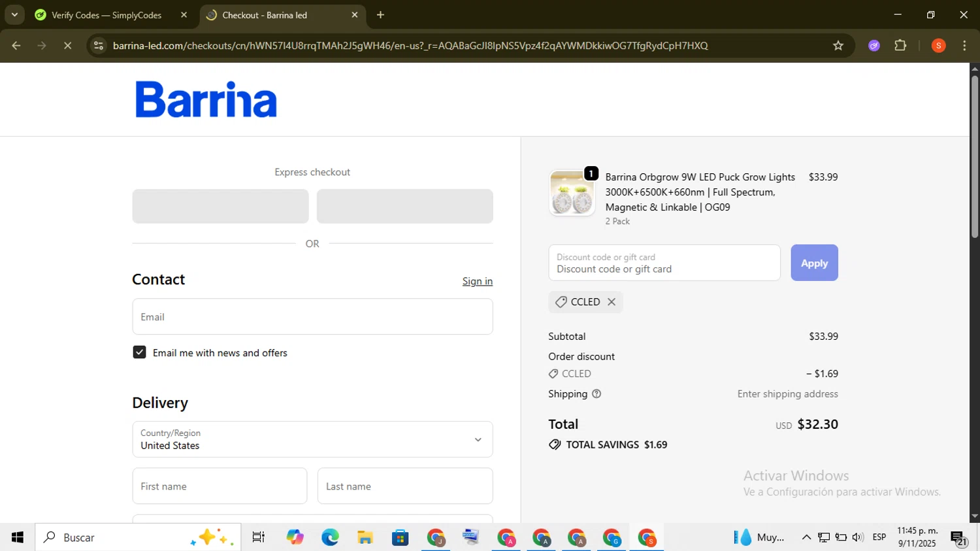This screenshot has height=551, width=980.
Task: Open the browser extensions puzzle icon
Action: point(900,46)
